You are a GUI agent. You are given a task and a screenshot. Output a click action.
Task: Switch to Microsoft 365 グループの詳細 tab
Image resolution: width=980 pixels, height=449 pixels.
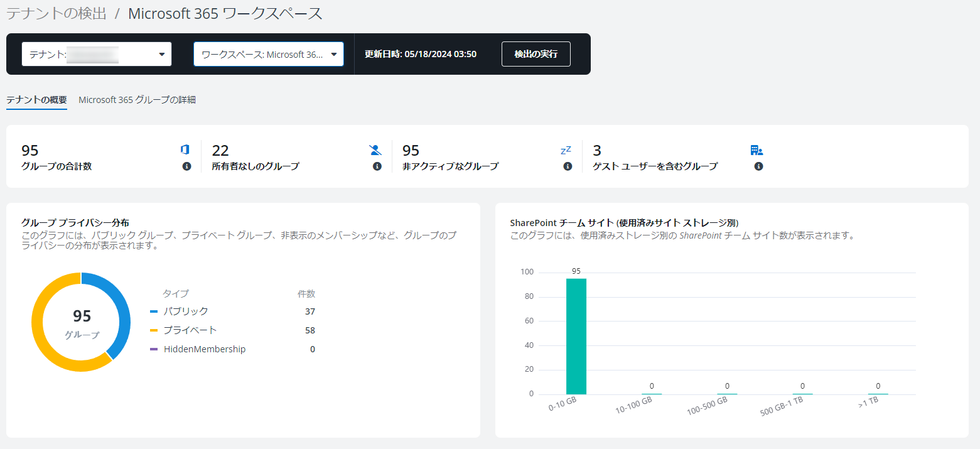coord(137,100)
